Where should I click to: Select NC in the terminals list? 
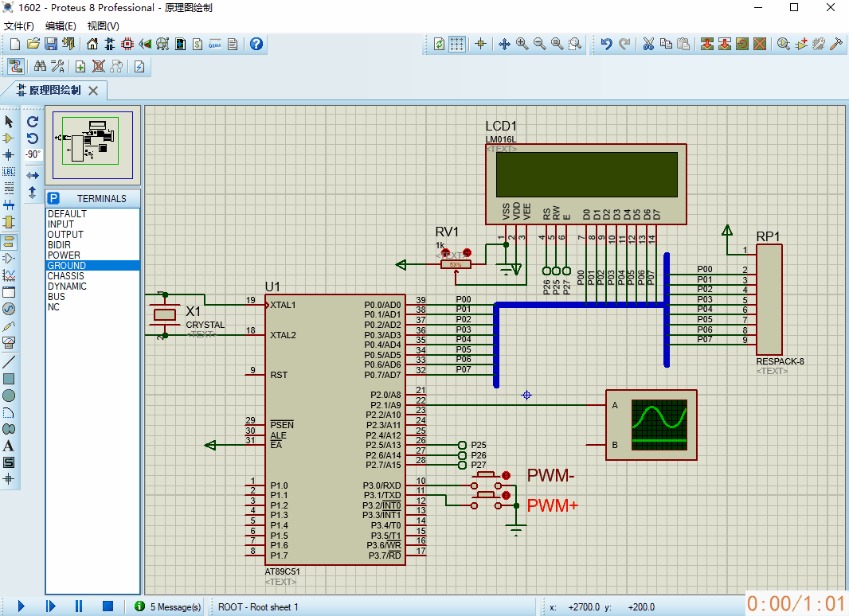(x=92, y=307)
